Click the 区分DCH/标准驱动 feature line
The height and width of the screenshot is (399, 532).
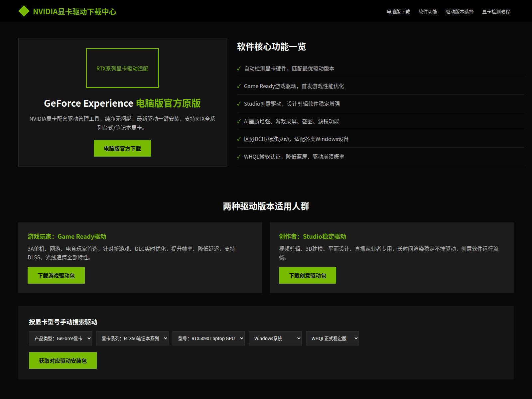[380, 139]
